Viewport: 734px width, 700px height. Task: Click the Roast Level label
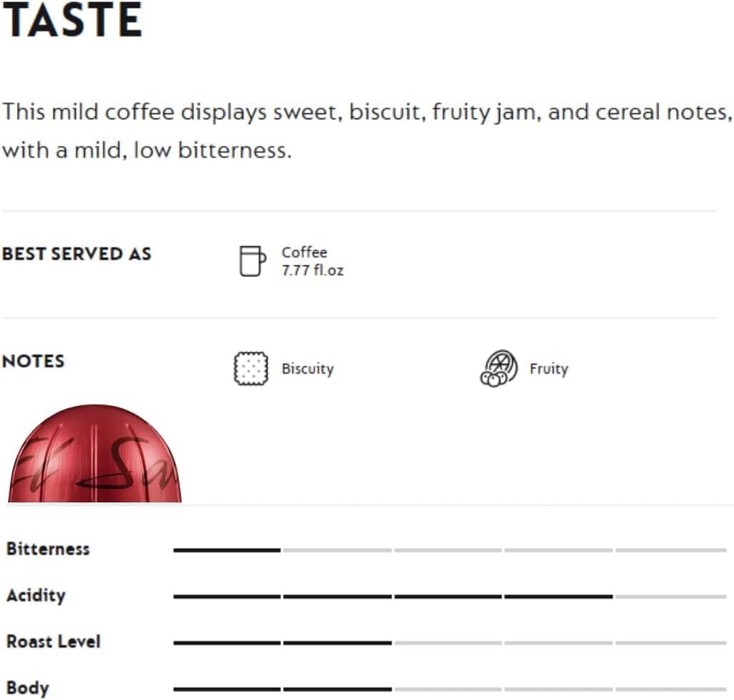click(x=53, y=641)
